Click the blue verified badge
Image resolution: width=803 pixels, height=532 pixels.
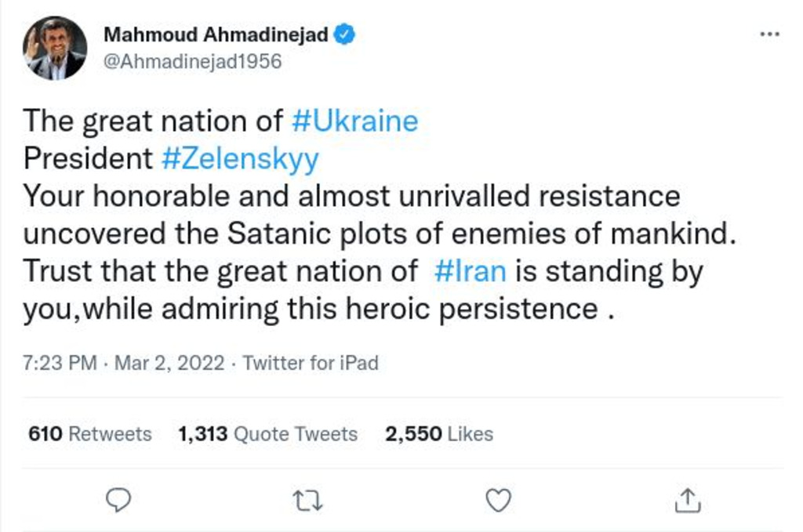click(346, 34)
